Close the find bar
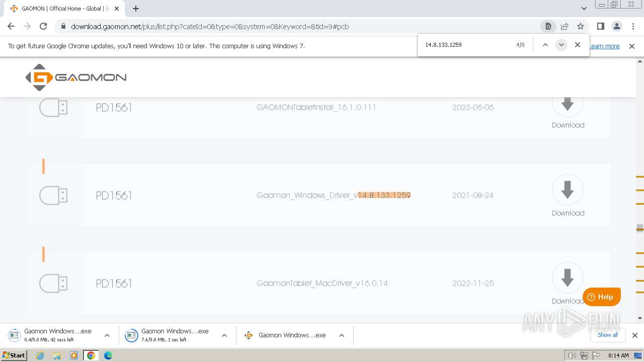The width and height of the screenshot is (644, 362). tap(578, 45)
